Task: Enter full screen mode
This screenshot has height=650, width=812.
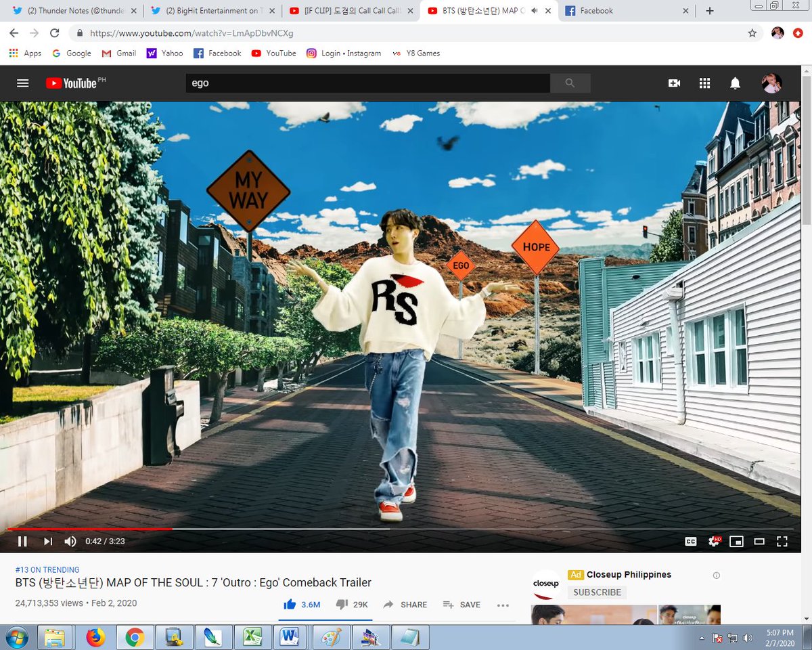Action: pyautogui.click(x=782, y=541)
